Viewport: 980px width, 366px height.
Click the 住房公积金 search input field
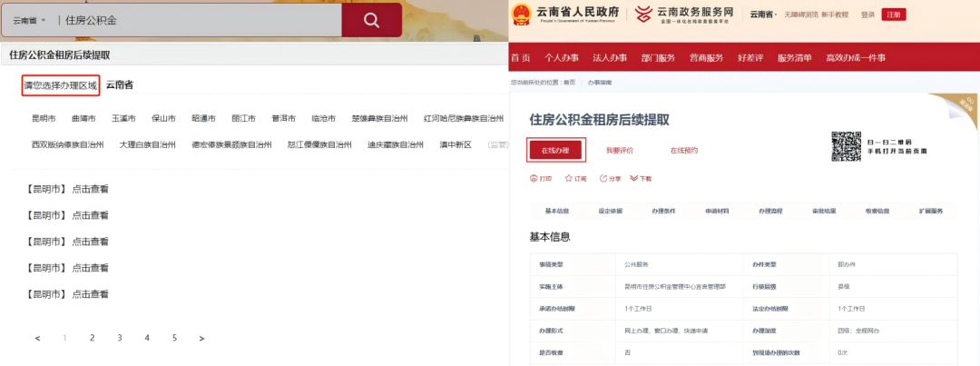click(200, 21)
